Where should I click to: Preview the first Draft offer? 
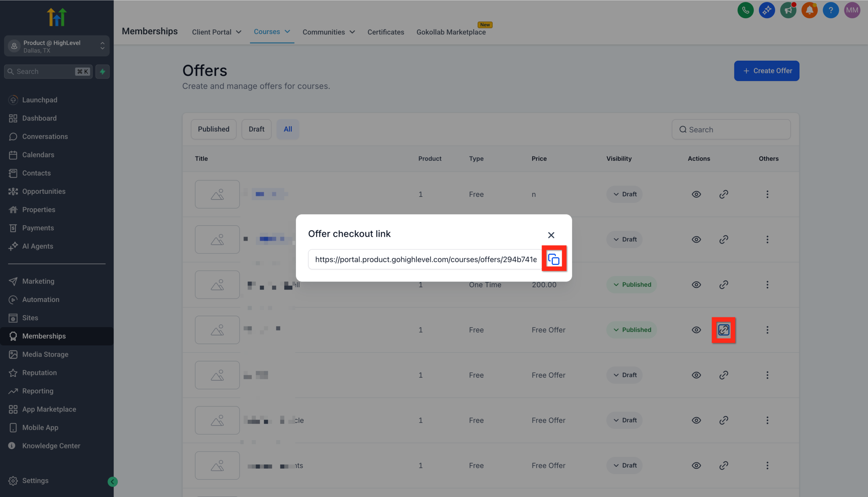[x=696, y=194]
